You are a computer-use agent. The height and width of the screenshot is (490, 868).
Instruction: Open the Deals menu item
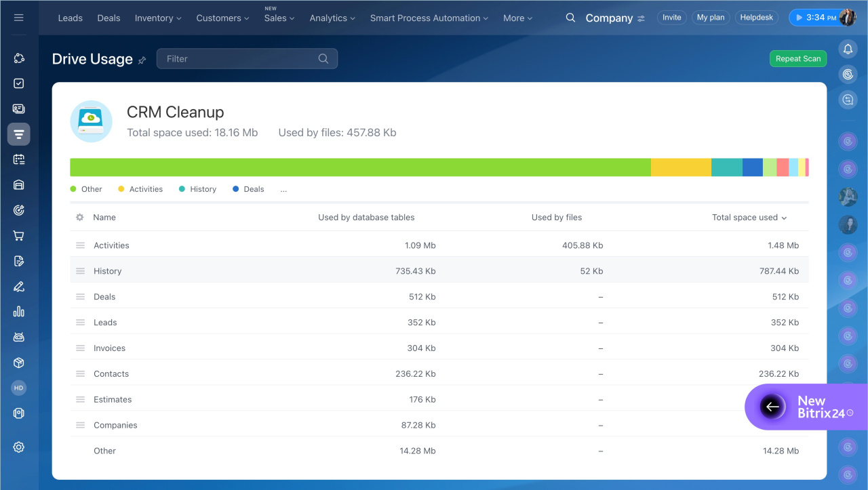(108, 18)
